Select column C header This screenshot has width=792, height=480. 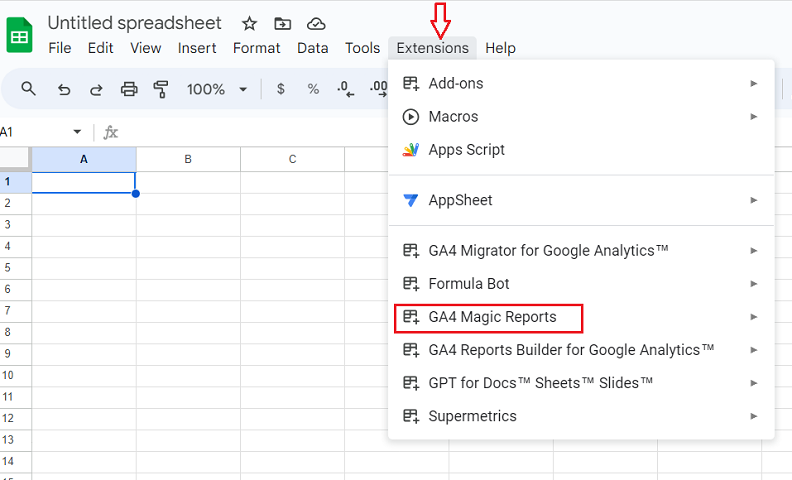[292, 159]
